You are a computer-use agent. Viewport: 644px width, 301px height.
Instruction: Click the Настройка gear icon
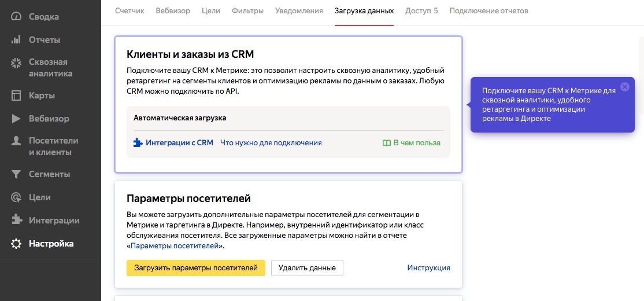[x=16, y=244]
